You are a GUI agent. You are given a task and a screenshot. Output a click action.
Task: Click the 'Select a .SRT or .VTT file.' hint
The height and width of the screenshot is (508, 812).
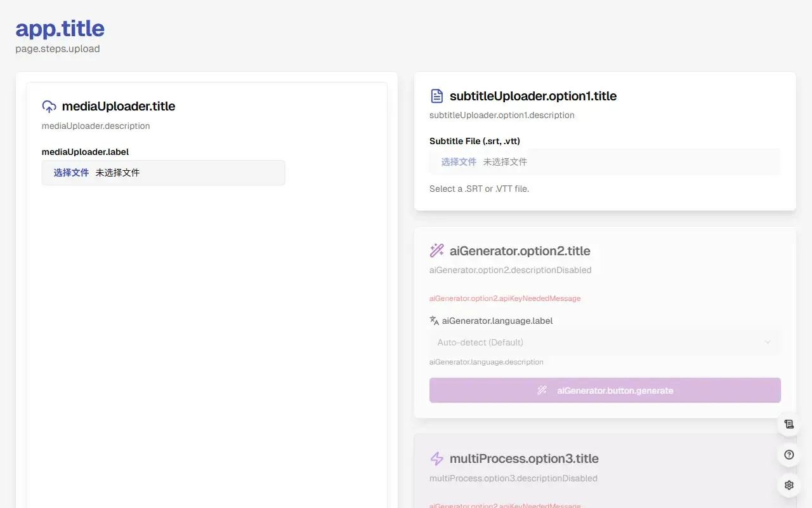tap(479, 189)
